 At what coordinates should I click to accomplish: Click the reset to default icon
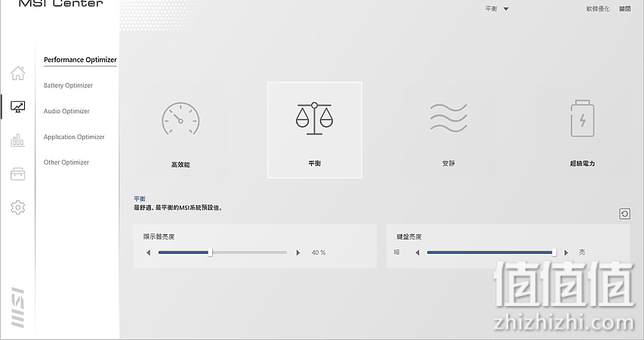(x=624, y=214)
